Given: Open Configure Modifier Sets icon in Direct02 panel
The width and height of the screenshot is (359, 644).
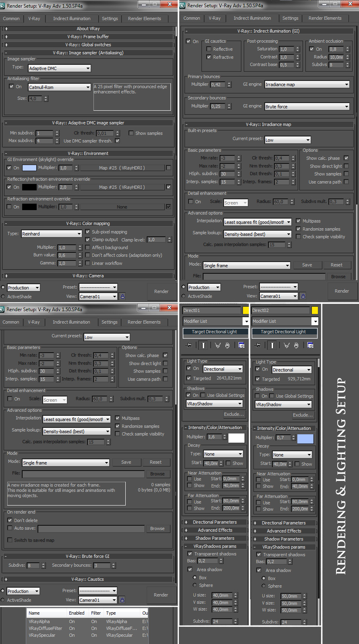Looking at the screenshot, I should [x=310, y=345].
